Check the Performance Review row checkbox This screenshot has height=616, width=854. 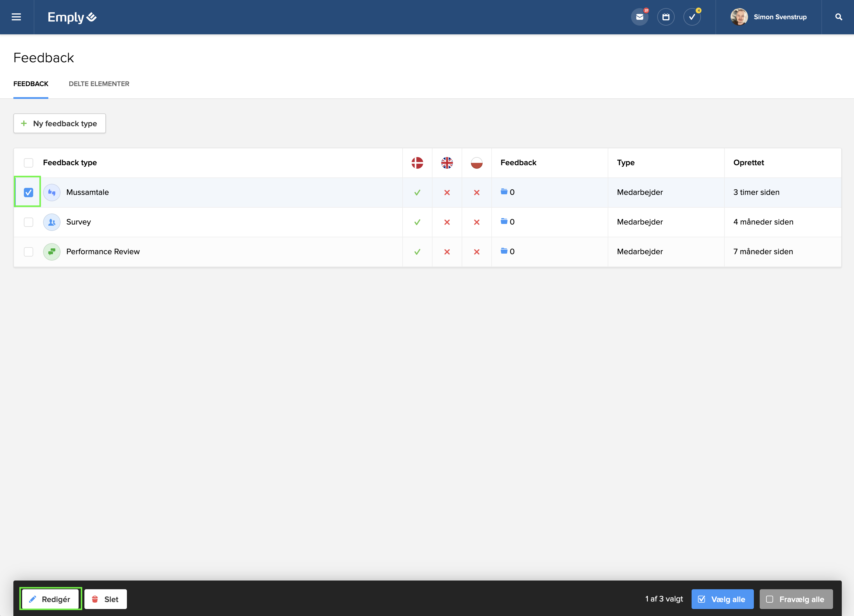29,252
